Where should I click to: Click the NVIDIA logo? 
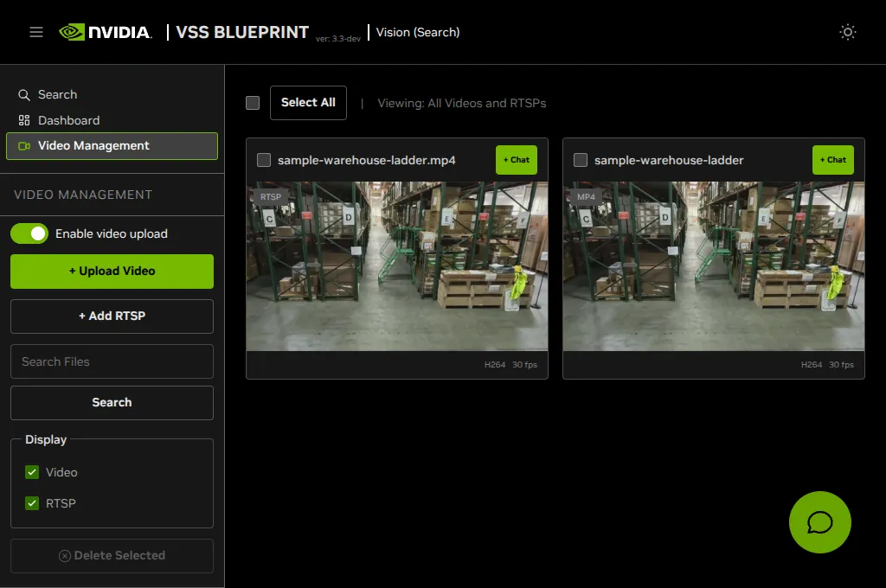[105, 32]
